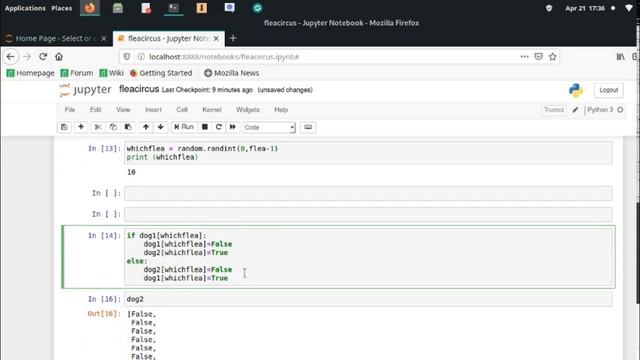Open the Kernel menu
The height and width of the screenshot is (360, 640).
pos(212,110)
